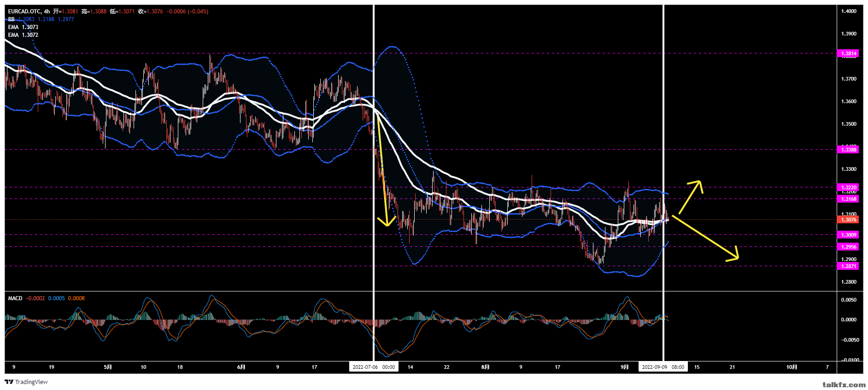Click the -0.0006 (-0.04%) change value
Screen dimensions: 868x390
[187, 12]
